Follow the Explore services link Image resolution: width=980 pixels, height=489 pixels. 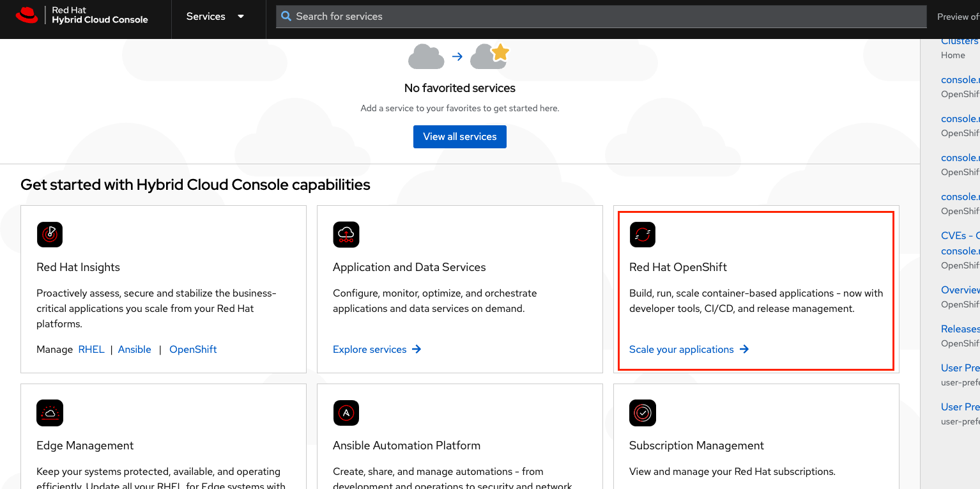370,350
